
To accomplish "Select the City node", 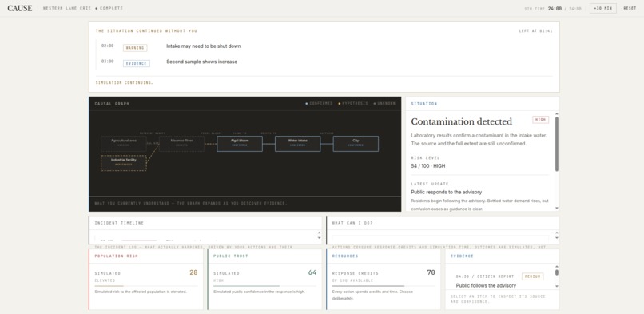I will pyautogui.click(x=356, y=144).
